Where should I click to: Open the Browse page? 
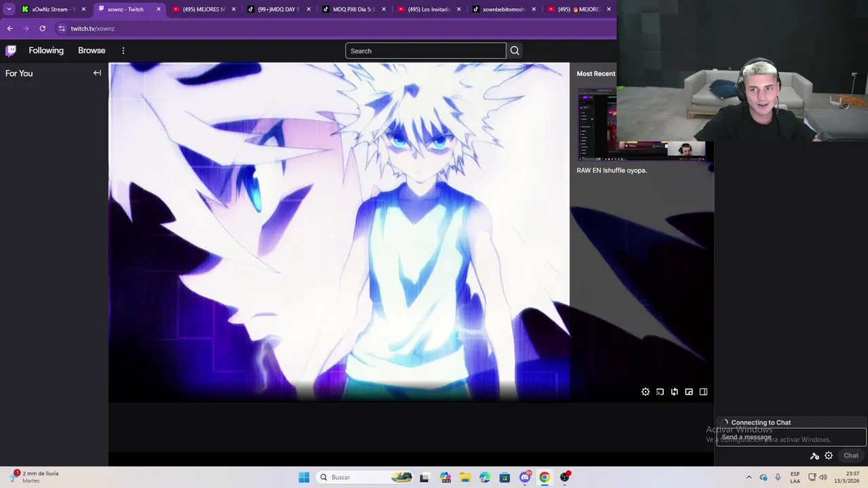pos(92,51)
